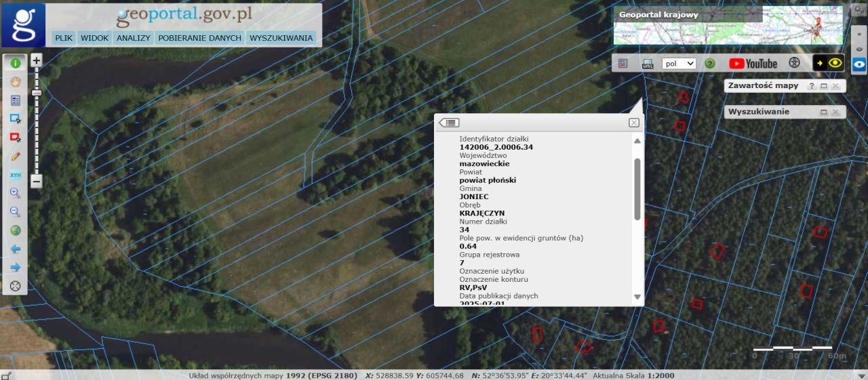Go back to previous map view arrow

tap(15, 249)
